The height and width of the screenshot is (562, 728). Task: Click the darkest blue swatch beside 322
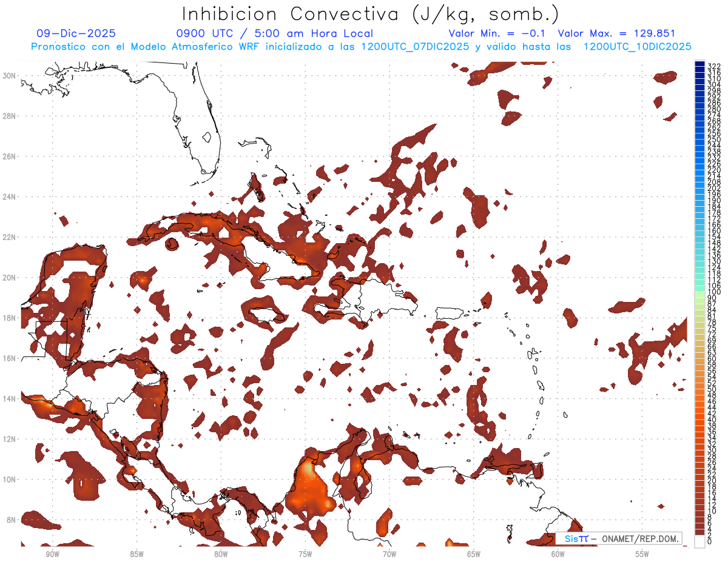[x=700, y=64]
